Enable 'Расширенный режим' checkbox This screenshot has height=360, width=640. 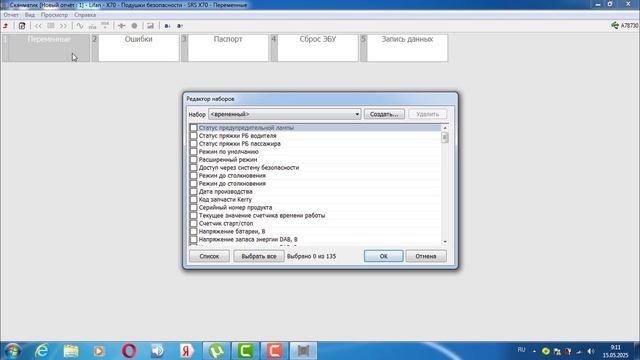pyautogui.click(x=193, y=160)
